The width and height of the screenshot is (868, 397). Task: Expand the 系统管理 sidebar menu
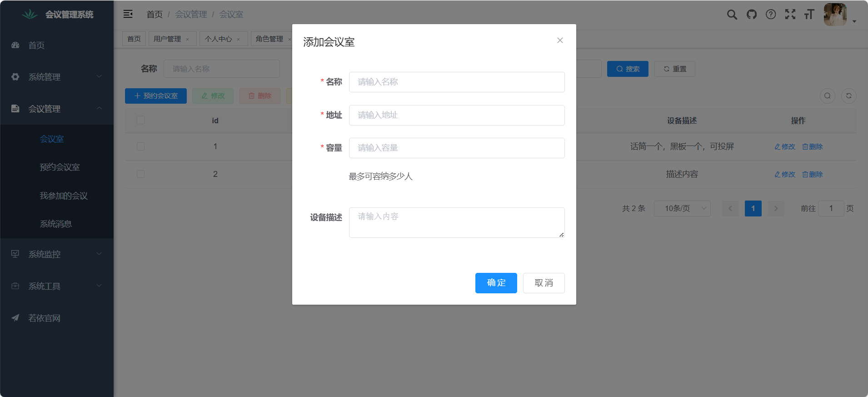[57, 77]
